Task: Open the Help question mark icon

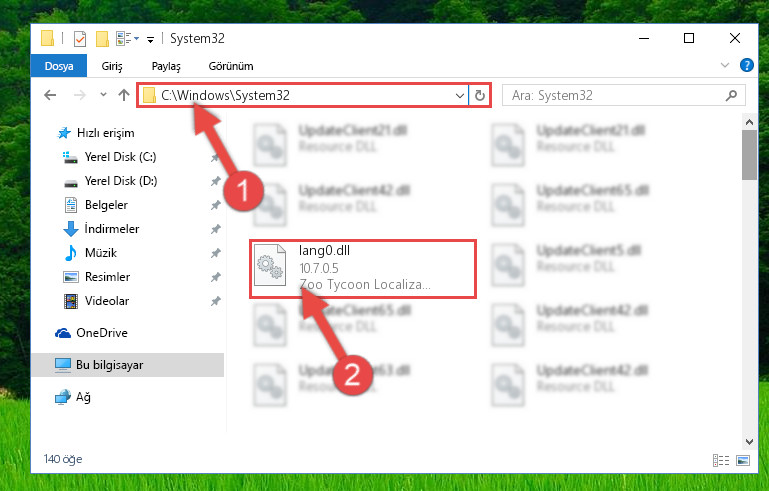Action: point(746,65)
